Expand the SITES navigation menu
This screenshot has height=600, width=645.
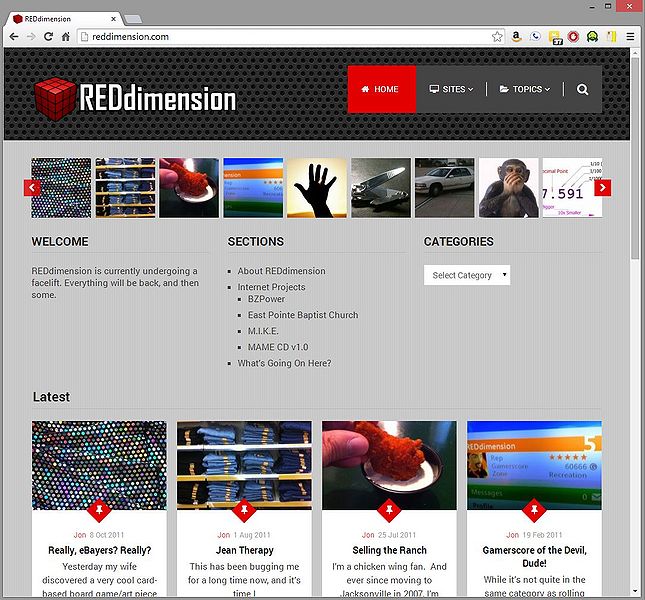(x=451, y=89)
